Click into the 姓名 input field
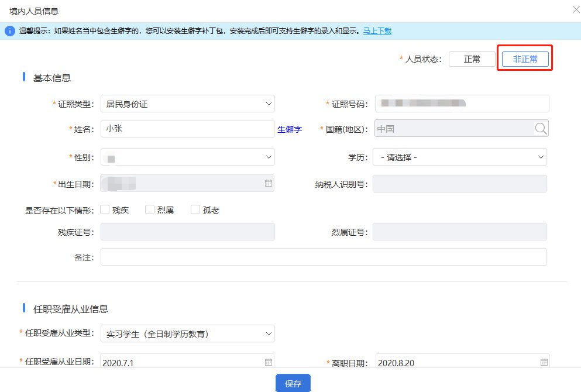 click(x=187, y=129)
